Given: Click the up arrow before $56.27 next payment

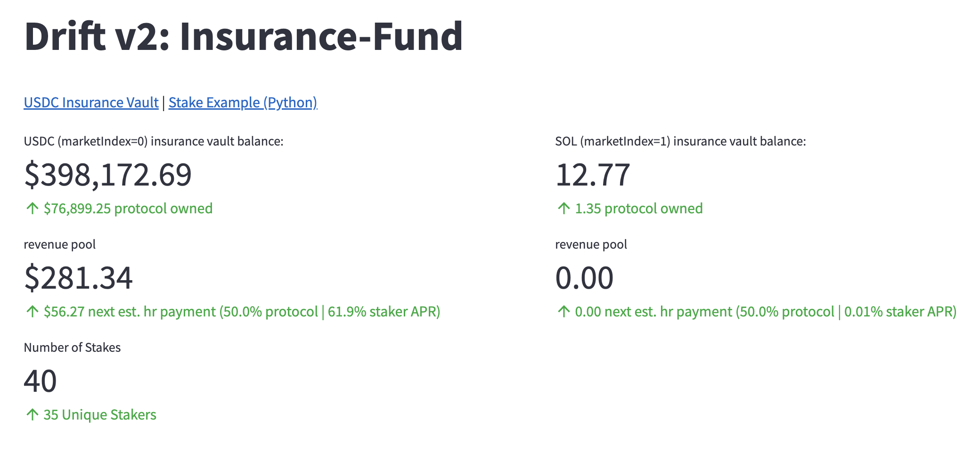Looking at the screenshot, I should [32, 312].
